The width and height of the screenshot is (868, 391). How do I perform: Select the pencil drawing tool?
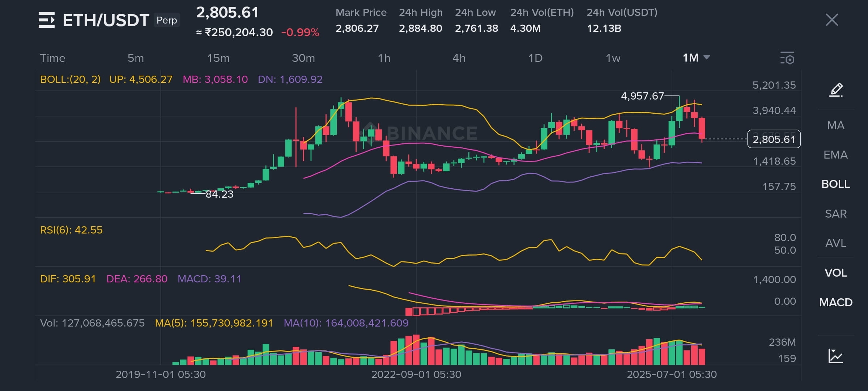pyautogui.click(x=836, y=90)
